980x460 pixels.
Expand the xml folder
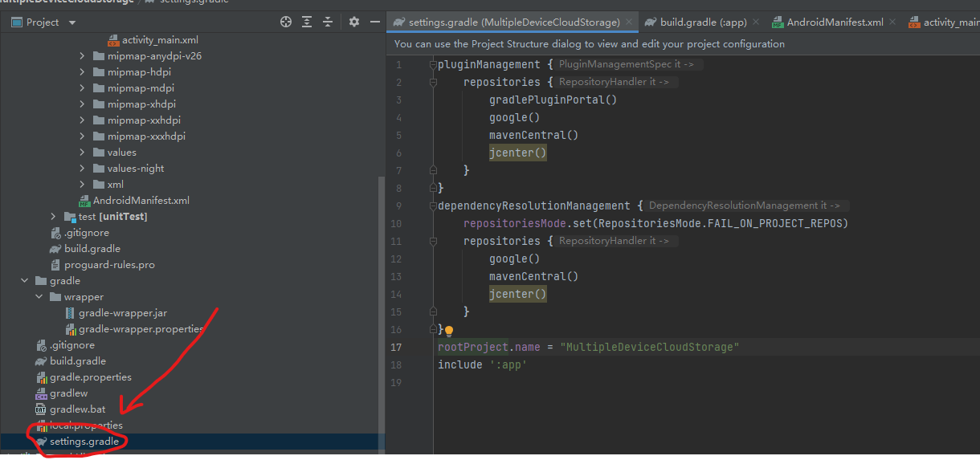(82, 185)
